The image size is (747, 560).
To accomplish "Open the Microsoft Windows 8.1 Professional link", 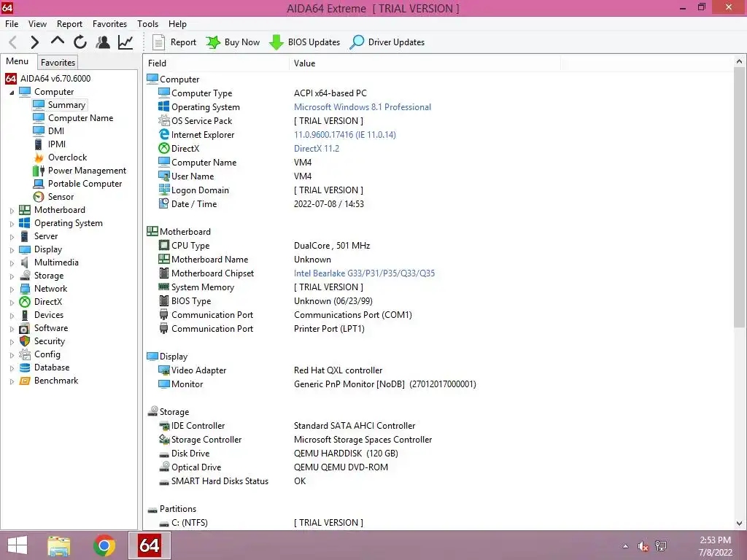I will [x=363, y=107].
